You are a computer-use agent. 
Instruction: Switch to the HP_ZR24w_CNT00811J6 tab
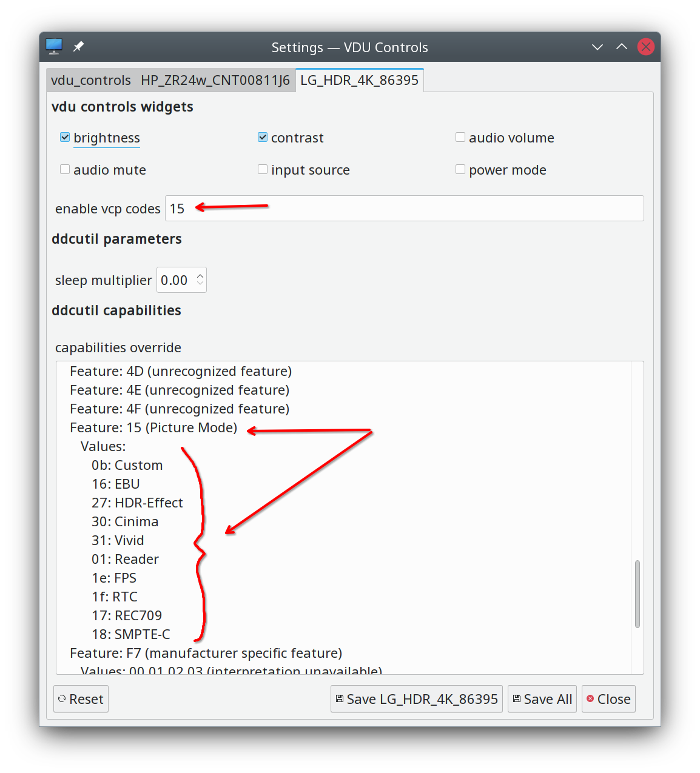(215, 79)
